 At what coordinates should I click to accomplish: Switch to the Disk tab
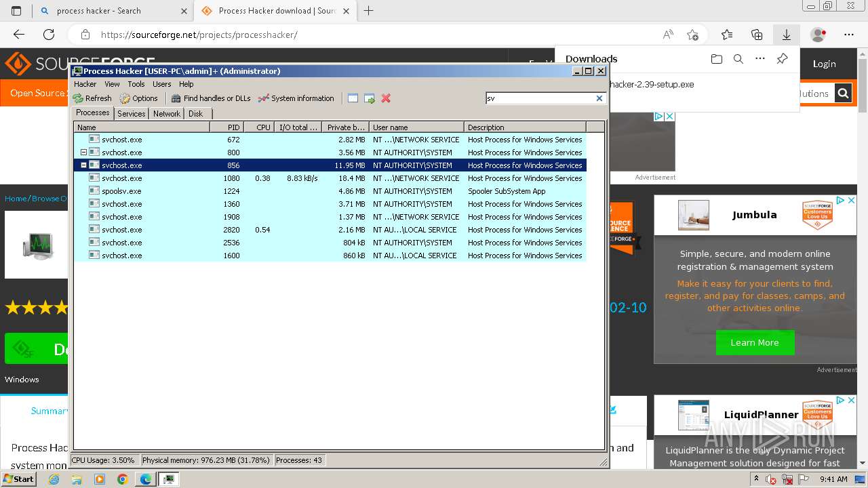[196, 114]
